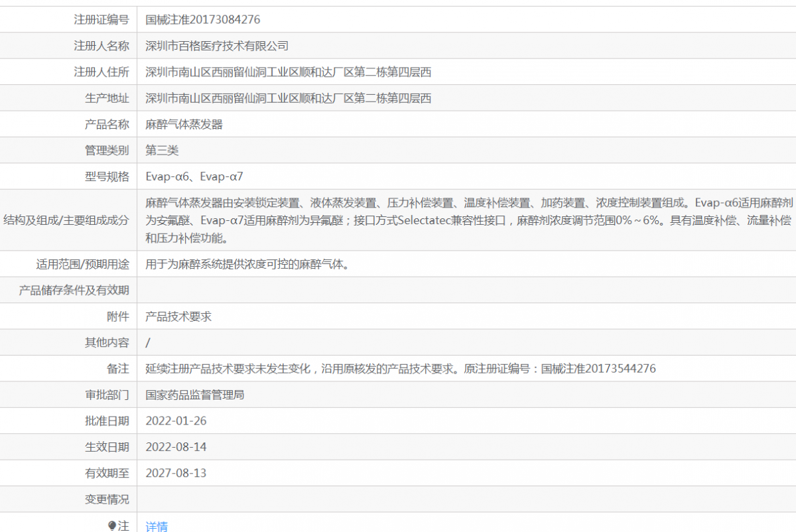Click the address value in 生产地址 row
The width and height of the screenshot is (796, 532).
point(289,98)
